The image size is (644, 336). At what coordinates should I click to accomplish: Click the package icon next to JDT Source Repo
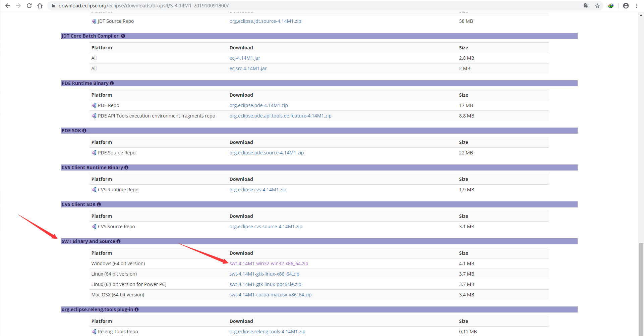pyautogui.click(x=94, y=21)
